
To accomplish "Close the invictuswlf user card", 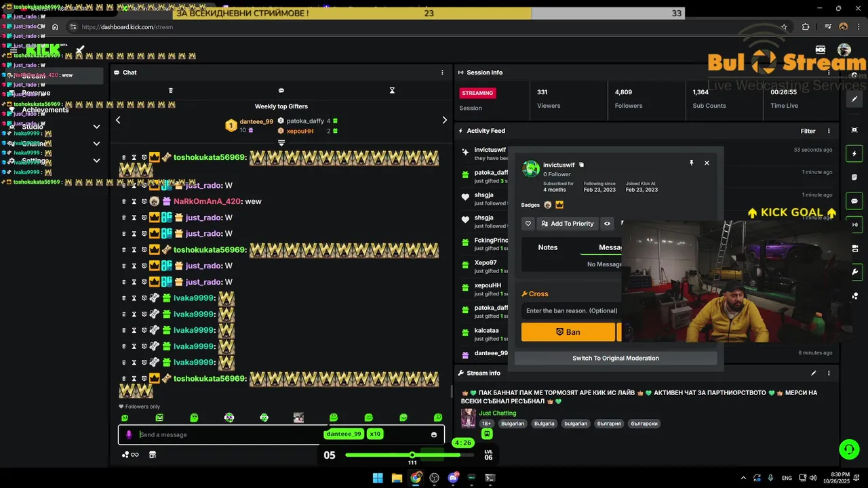I will 707,163.
